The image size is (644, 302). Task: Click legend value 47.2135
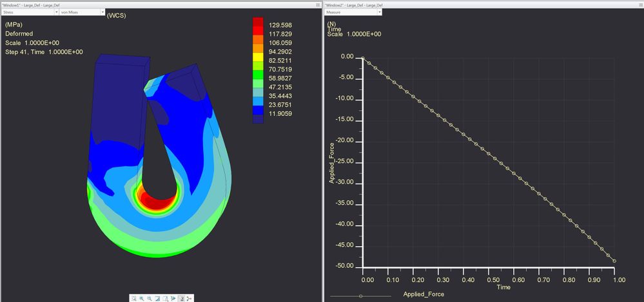280,87
